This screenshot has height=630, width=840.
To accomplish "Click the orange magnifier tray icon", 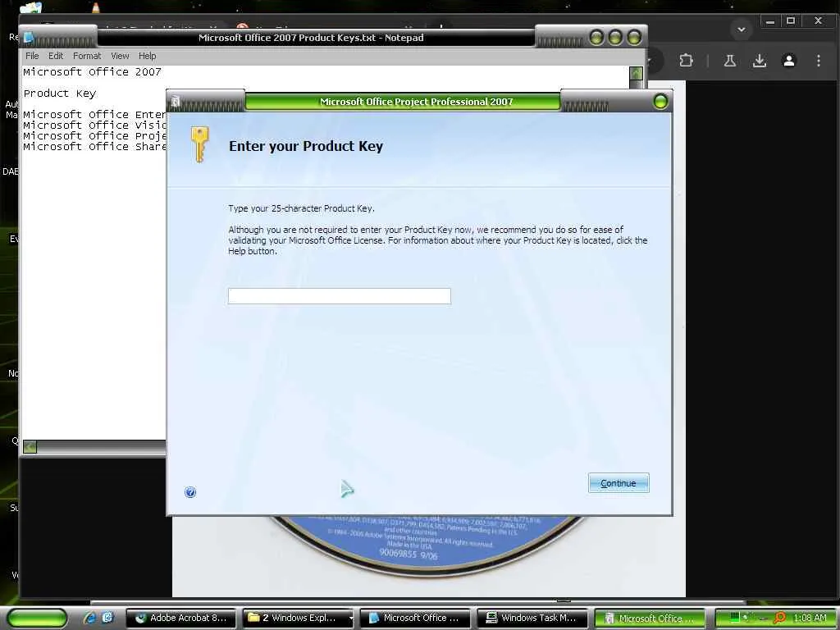I will pyautogui.click(x=779, y=618).
